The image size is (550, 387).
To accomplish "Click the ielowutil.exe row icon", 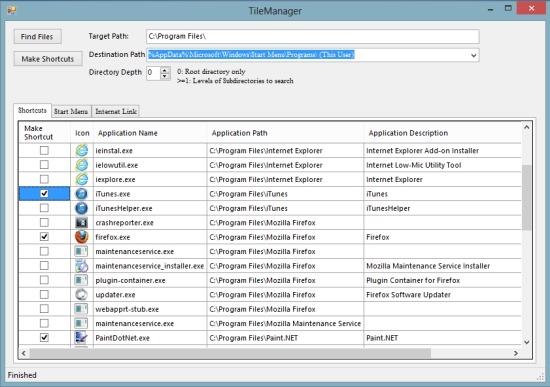I will pos(82,165).
